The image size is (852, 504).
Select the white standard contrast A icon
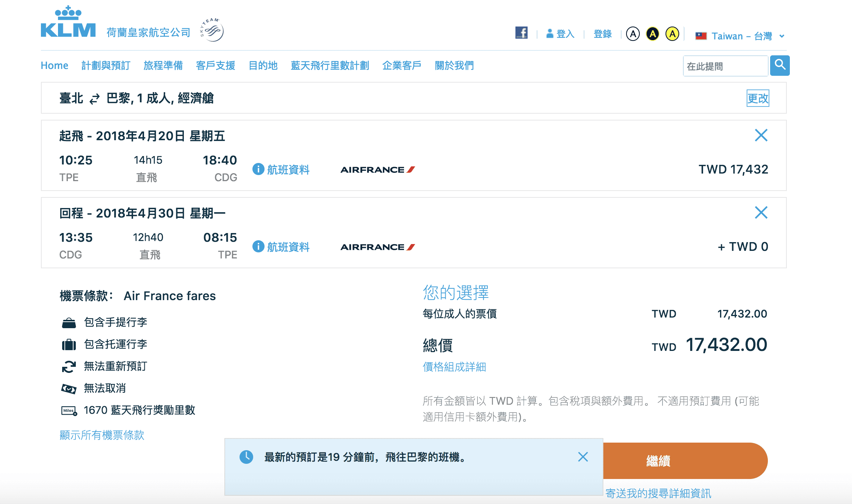[x=633, y=34]
